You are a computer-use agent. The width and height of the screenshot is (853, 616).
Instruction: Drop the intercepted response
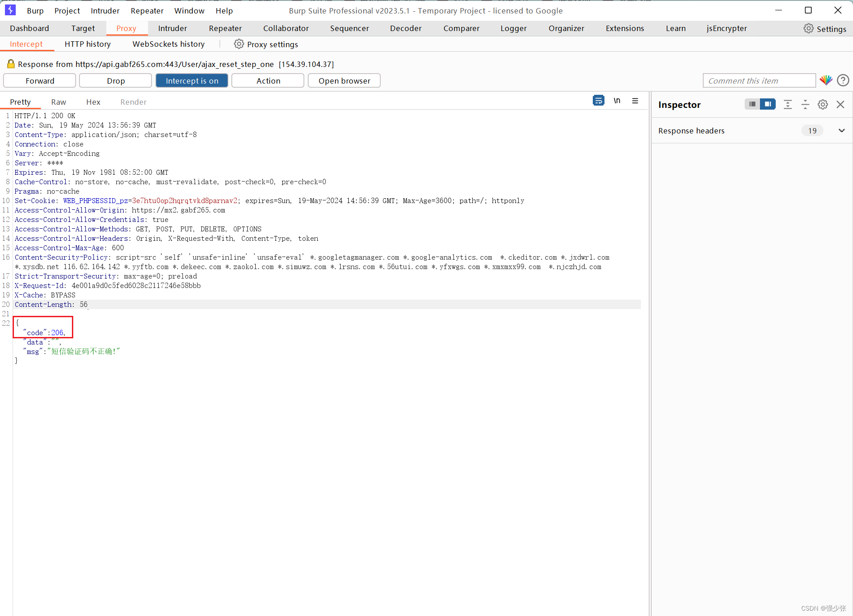point(116,81)
